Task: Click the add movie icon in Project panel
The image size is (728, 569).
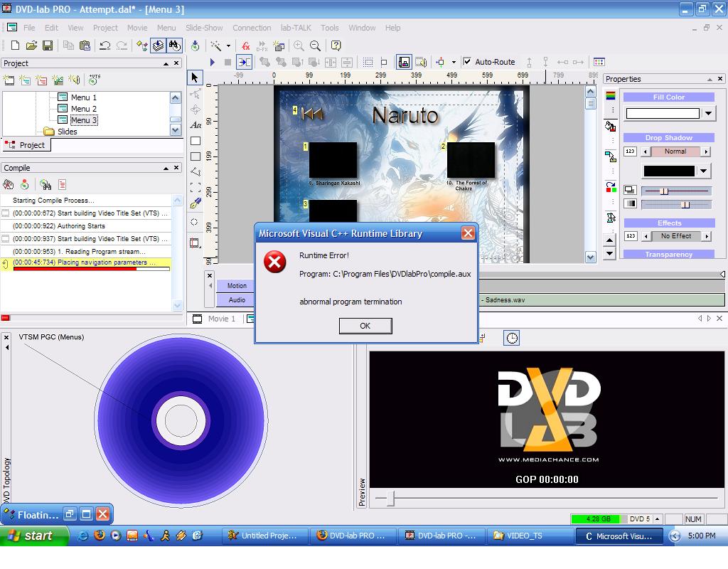Action: [9, 80]
